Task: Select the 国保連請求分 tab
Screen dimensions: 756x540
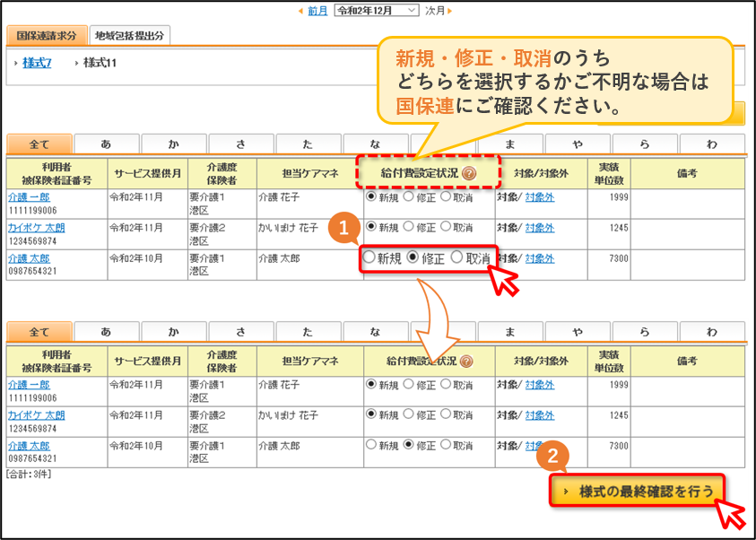Action: click(x=47, y=36)
